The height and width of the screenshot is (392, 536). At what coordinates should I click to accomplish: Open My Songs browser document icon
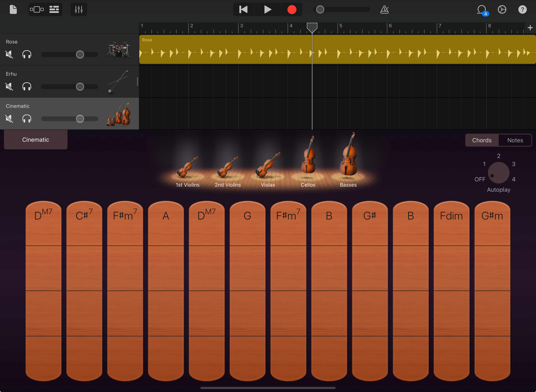coord(13,9)
